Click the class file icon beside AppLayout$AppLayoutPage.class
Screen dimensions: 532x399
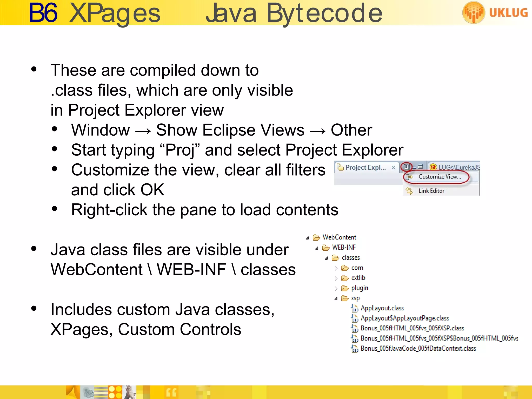point(355,318)
